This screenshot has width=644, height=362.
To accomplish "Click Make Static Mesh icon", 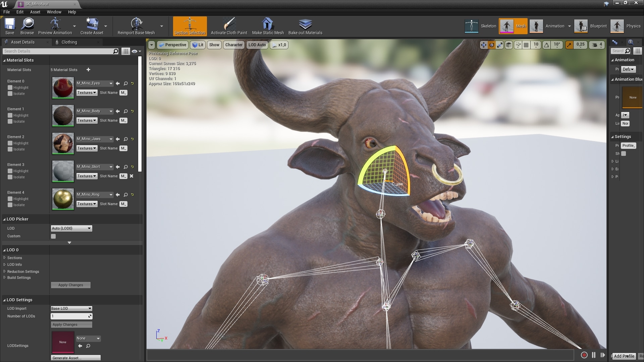I will click(x=268, y=26).
